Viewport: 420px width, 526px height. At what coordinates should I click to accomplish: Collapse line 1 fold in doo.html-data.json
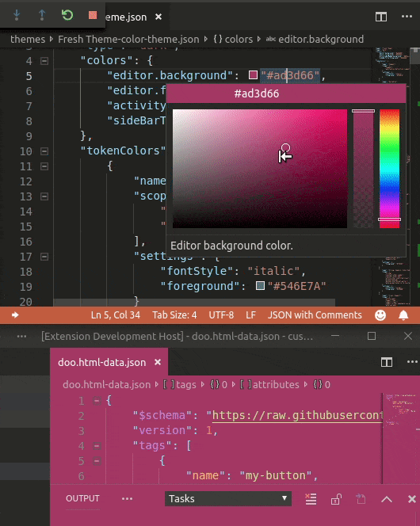pyautogui.click(x=97, y=401)
